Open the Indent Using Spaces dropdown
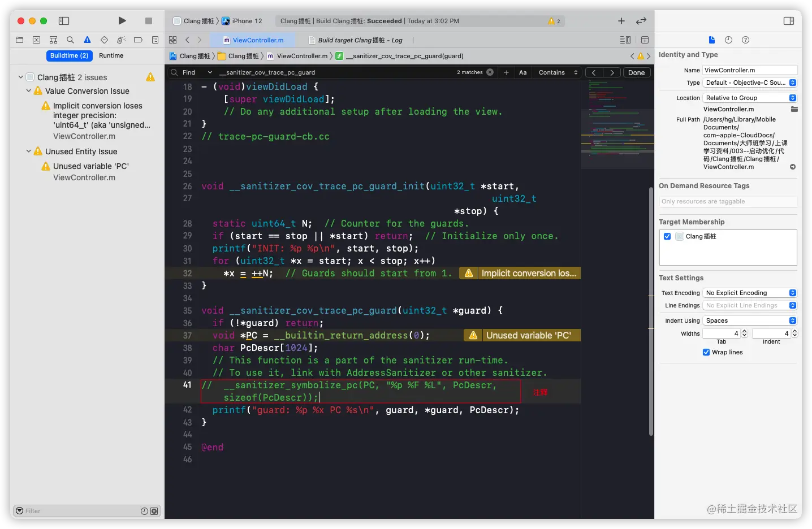Image resolution: width=812 pixels, height=529 pixels. tap(750, 320)
